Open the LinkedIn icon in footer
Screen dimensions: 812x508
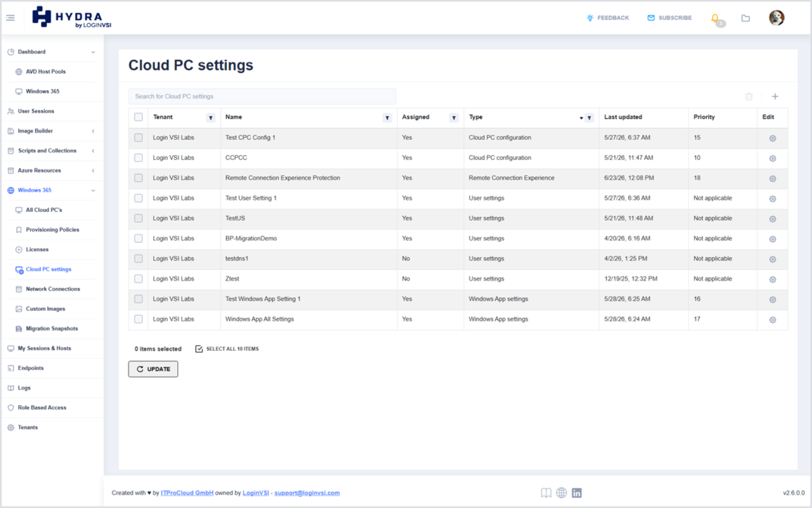[576, 493]
